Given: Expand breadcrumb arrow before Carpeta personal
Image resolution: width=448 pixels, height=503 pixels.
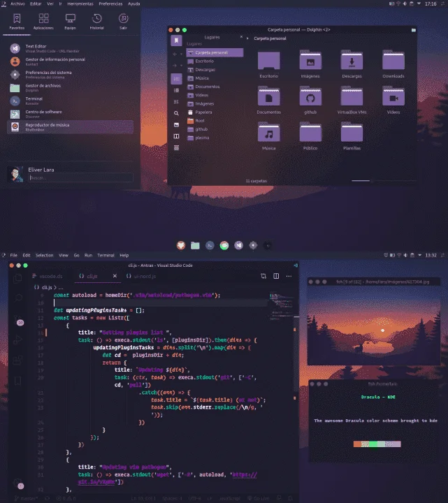Looking at the screenshot, I should [247, 38].
